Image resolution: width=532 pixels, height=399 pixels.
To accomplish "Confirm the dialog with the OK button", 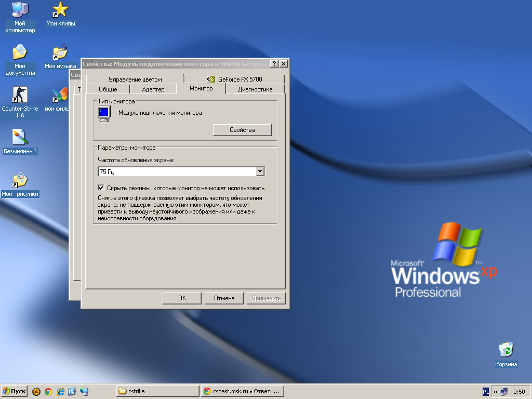I will (182, 298).
